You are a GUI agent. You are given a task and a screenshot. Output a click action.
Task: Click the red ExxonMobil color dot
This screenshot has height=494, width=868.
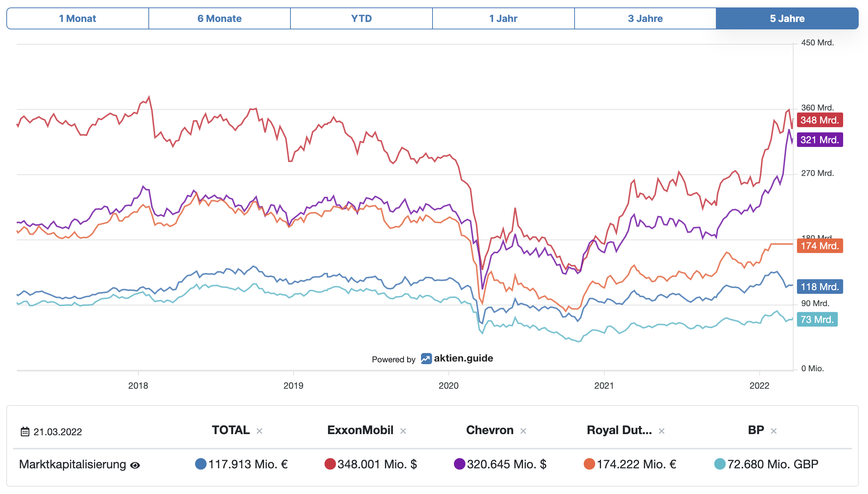330,464
